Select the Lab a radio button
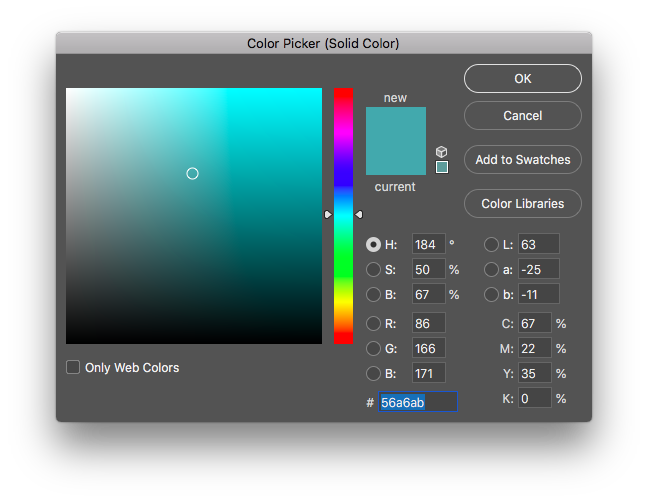The height and width of the screenshot is (502, 648). [491, 270]
